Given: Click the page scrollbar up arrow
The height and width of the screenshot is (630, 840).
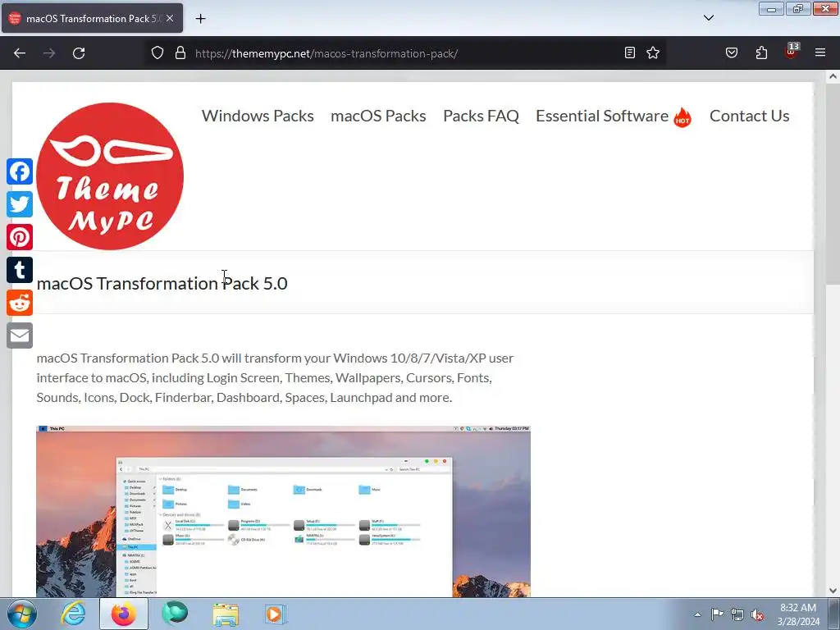Looking at the screenshot, I should click(x=833, y=76).
